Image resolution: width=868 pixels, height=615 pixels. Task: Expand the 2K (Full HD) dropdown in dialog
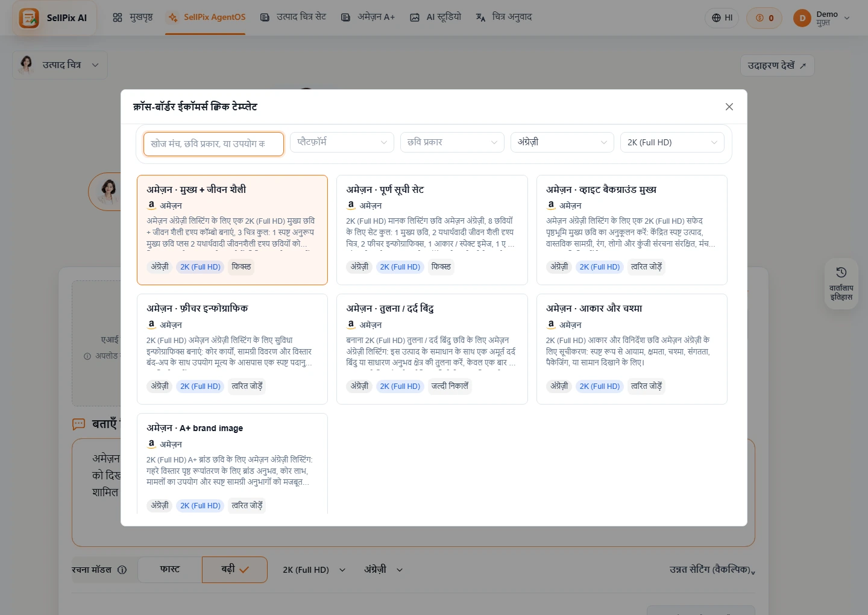[672, 142]
